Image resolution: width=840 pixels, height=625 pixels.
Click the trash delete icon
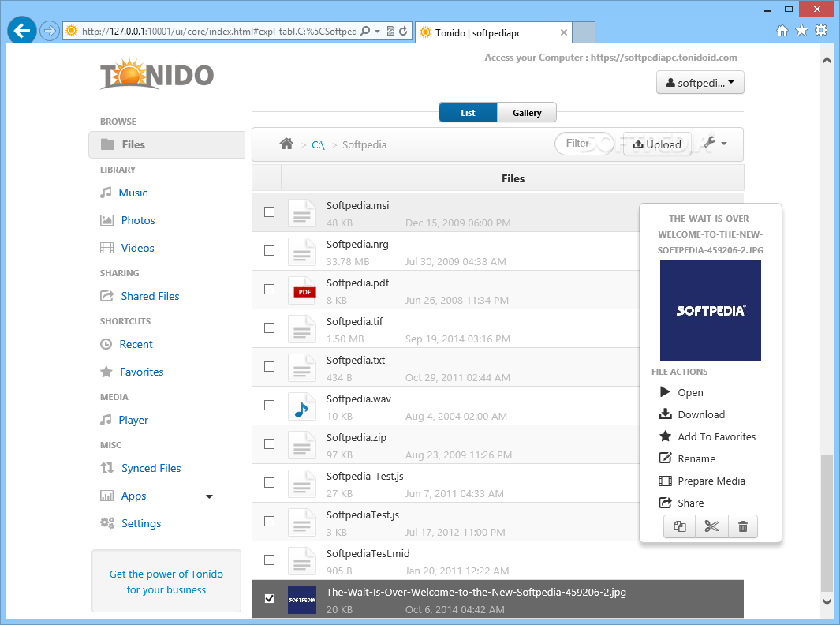point(742,526)
